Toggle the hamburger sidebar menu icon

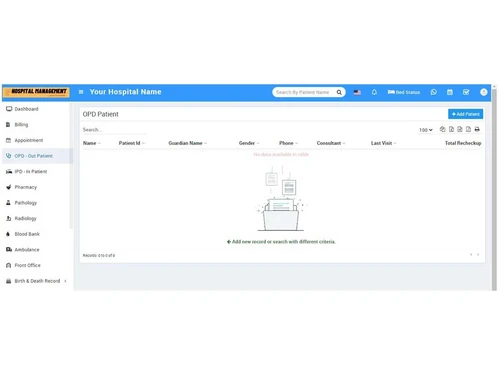pyautogui.click(x=81, y=92)
